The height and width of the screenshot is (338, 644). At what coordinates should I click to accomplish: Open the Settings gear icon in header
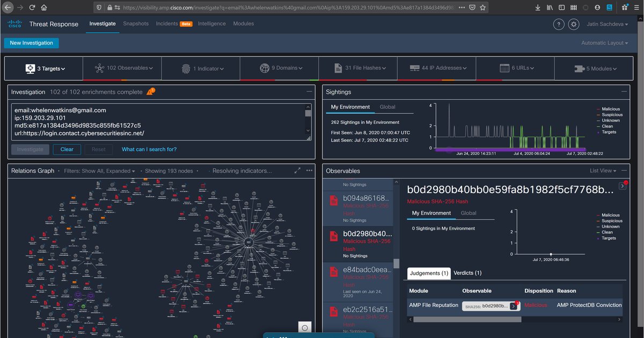[574, 24]
